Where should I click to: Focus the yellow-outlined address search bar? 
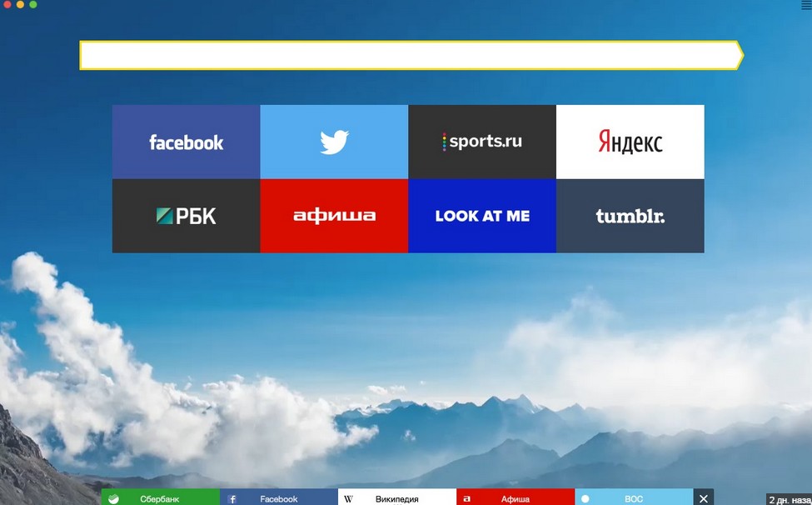tap(411, 55)
